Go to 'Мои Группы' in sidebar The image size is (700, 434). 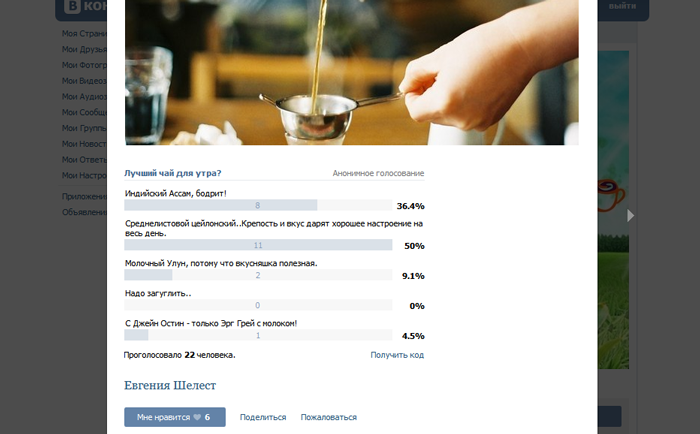click(84, 128)
